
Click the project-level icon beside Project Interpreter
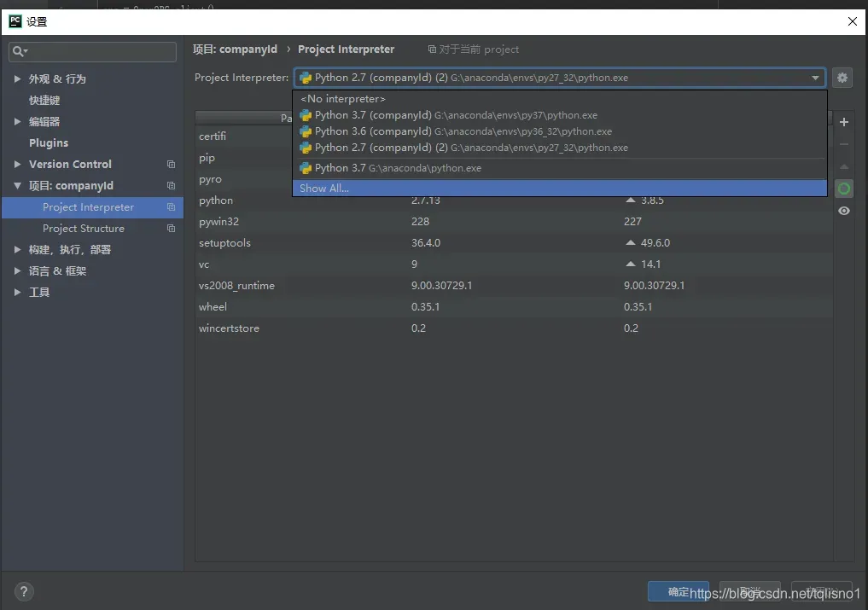click(x=171, y=207)
